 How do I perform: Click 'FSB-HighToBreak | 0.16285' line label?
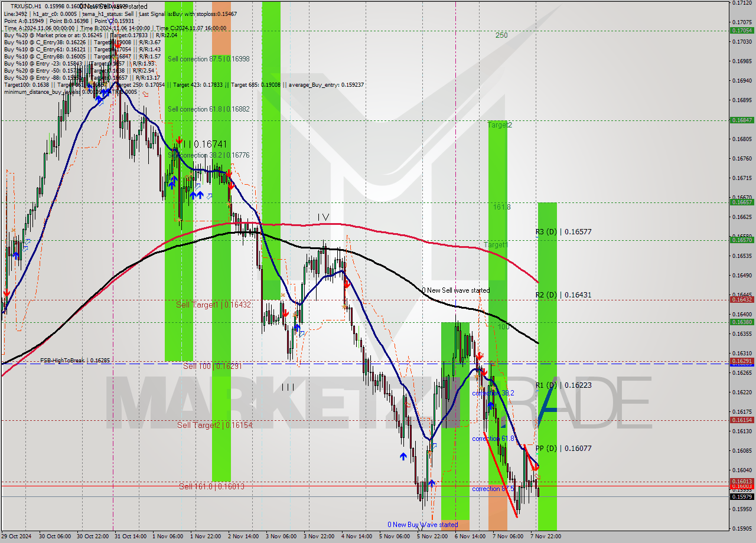click(x=75, y=360)
